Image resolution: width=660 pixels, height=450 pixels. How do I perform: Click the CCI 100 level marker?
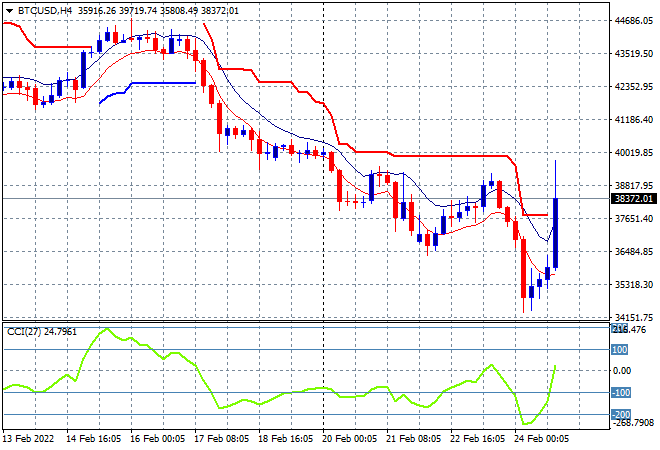[620, 349]
